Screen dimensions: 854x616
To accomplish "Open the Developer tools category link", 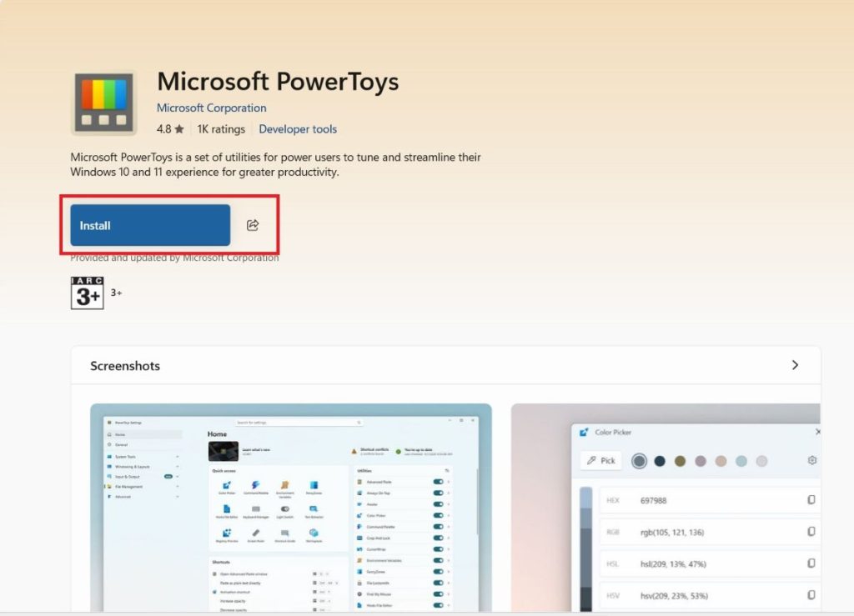I will point(298,129).
